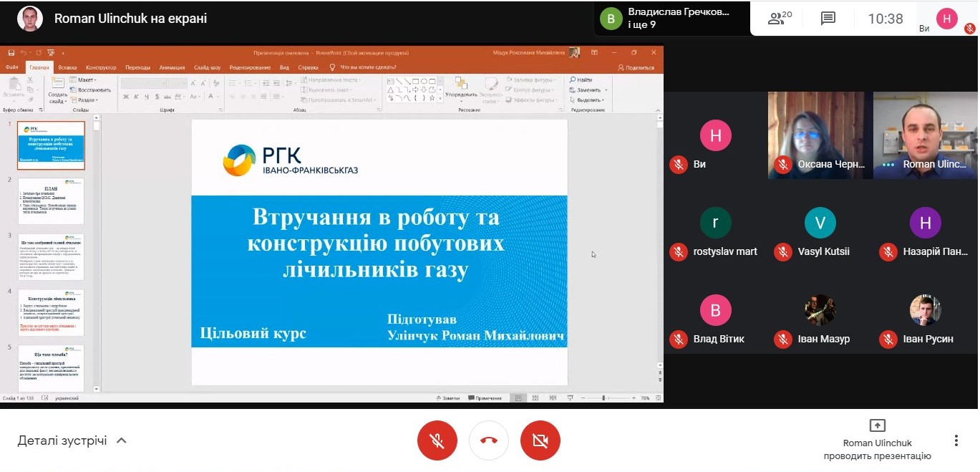
Task: Open the chat panel in Google Meet
Action: (828, 19)
